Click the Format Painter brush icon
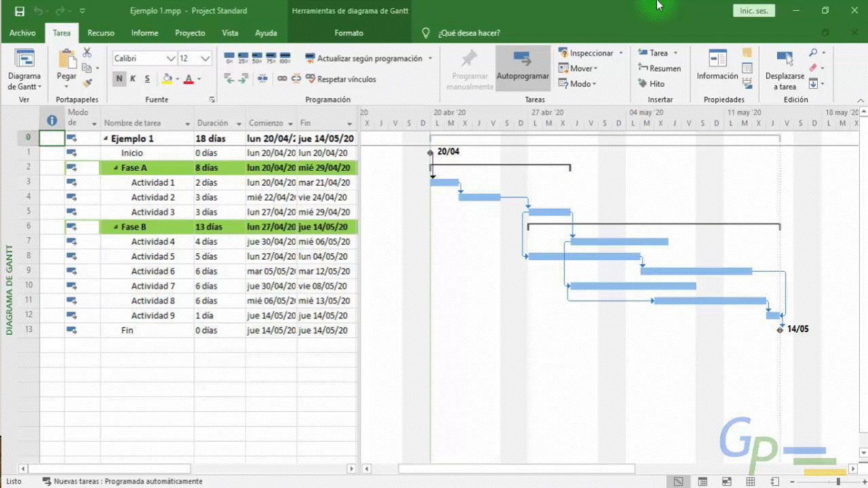Image resolution: width=868 pixels, height=488 pixels. click(x=87, y=83)
